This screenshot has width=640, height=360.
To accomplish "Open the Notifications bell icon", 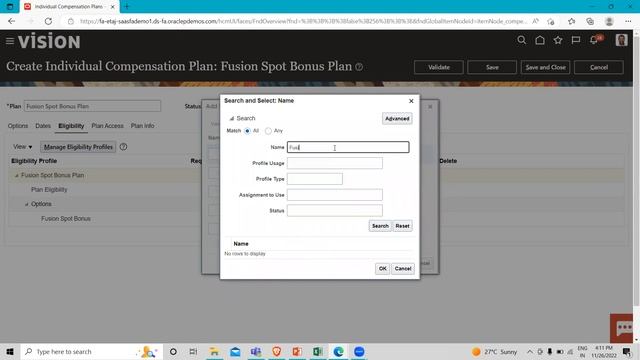I will pyautogui.click(x=594, y=40).
